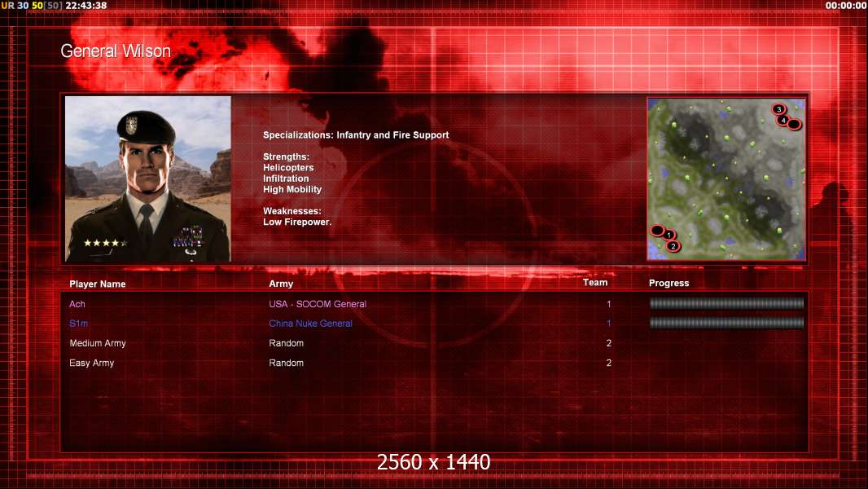
Task: Click the blank black marker beside marker 1
Action: pos(657,230)
